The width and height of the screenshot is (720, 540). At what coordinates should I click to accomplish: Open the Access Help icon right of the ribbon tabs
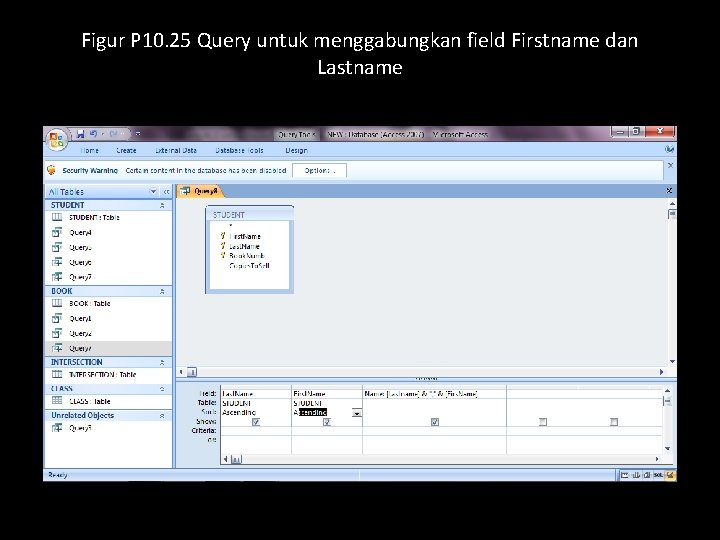click(x=669, y=149)
